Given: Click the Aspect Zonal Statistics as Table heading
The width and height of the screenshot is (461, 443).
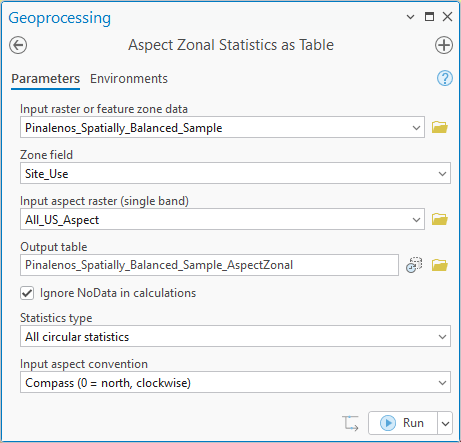Looking at the screenshot, I should (231, 45).
